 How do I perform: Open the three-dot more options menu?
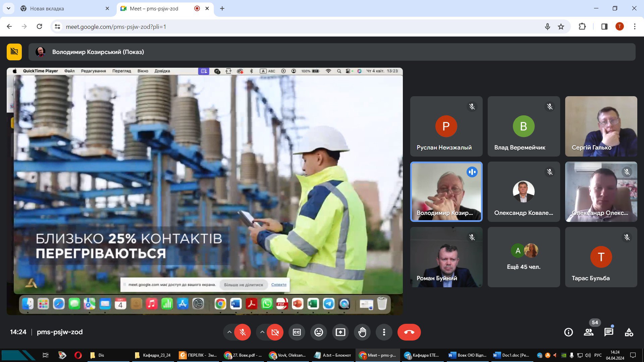[x=384, y=332]
